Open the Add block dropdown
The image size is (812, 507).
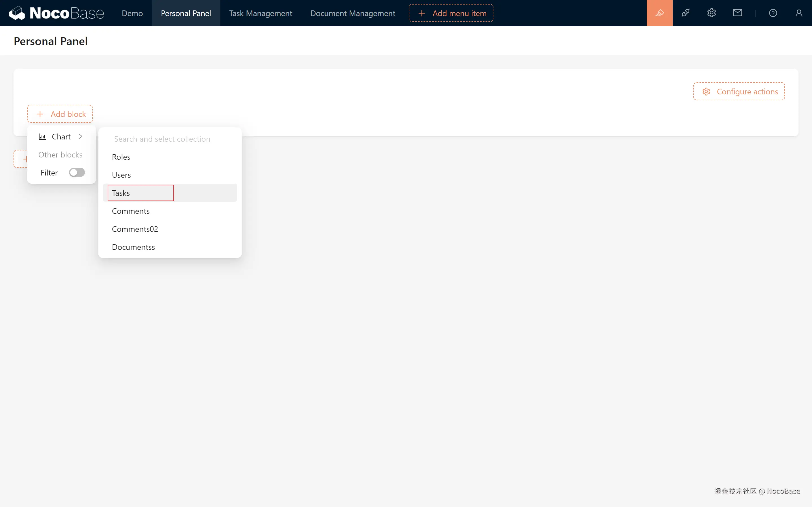60,114
